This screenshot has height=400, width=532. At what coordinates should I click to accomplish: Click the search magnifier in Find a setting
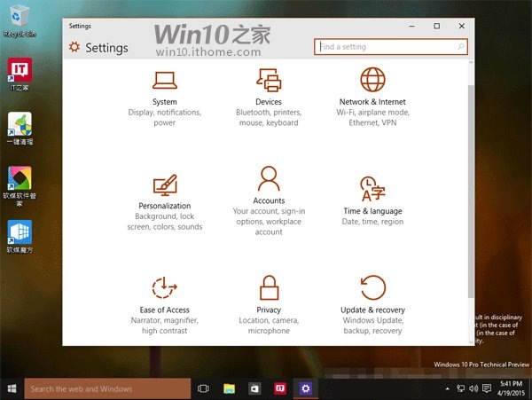click(x=460, y=46)
